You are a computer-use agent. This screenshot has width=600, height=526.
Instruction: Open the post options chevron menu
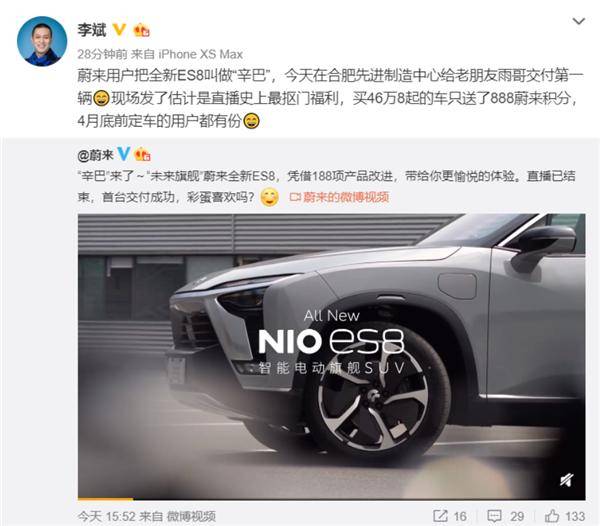pyautogui.click(x=579, y=21)
